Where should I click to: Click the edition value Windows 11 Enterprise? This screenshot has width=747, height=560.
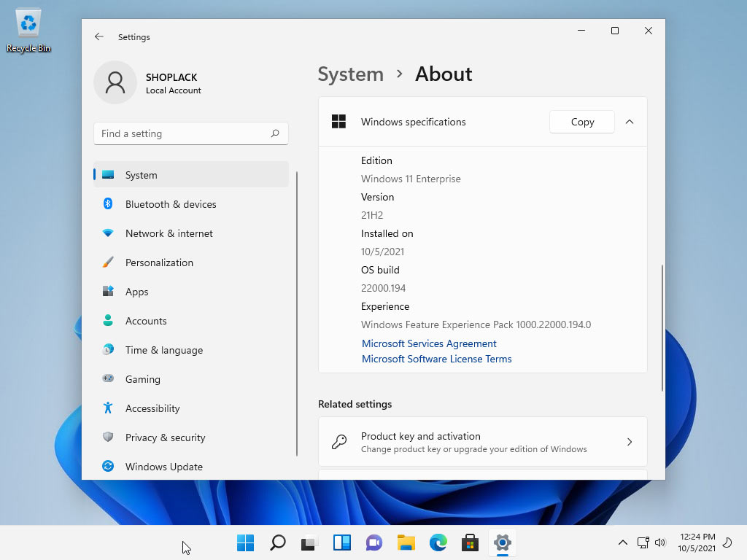(411, 179)
